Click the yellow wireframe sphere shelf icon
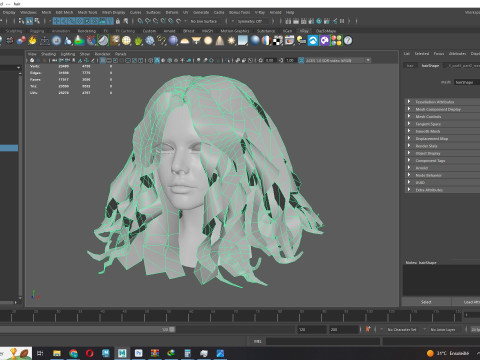This screenshot has width=480, height=360. point(126,41)
